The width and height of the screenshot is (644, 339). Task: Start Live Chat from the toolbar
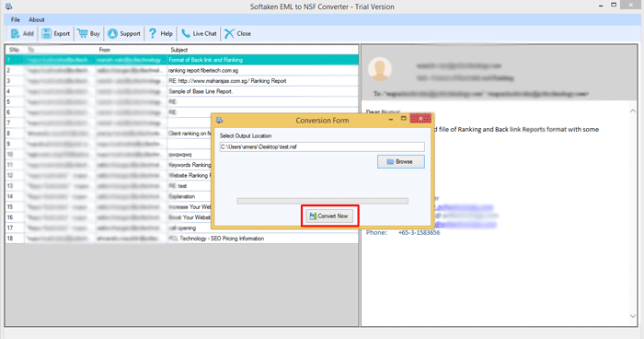point(200,34)
